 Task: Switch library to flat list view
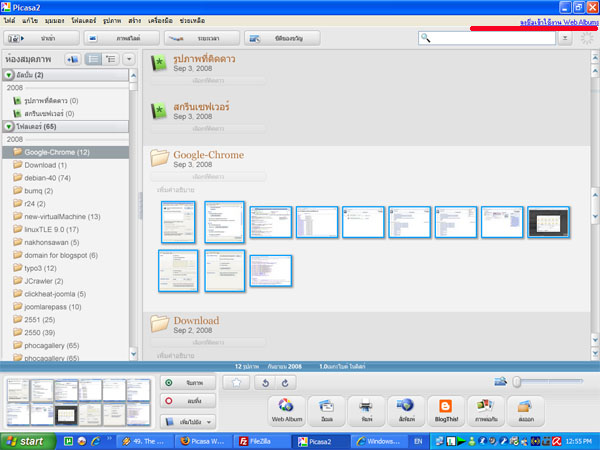[x=93, y=59]
